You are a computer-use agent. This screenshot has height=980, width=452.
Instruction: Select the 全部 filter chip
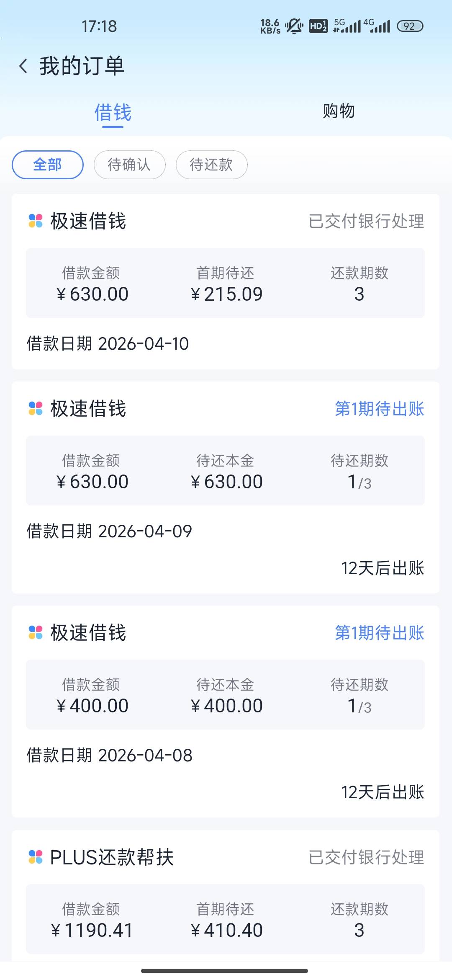48,165
